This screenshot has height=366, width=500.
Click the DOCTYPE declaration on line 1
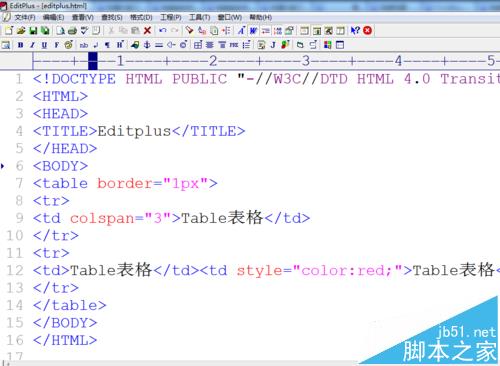[x=266, y=79]
